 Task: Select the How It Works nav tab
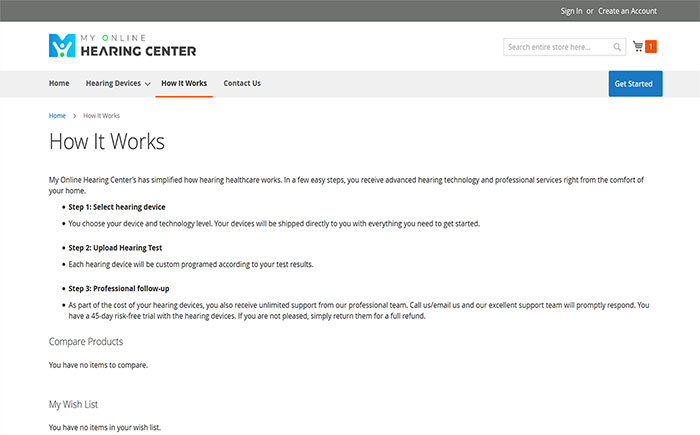pos(184,84)
